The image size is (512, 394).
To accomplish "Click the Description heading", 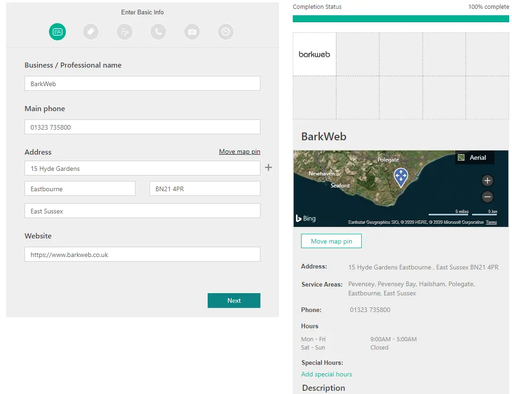I will point(323,388).
